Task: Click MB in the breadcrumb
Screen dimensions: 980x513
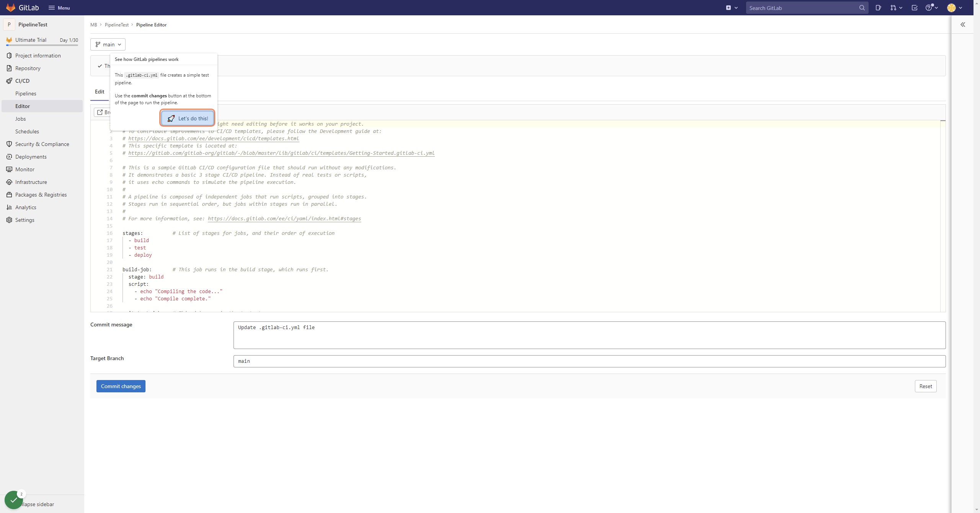Action: pos(94,25)
